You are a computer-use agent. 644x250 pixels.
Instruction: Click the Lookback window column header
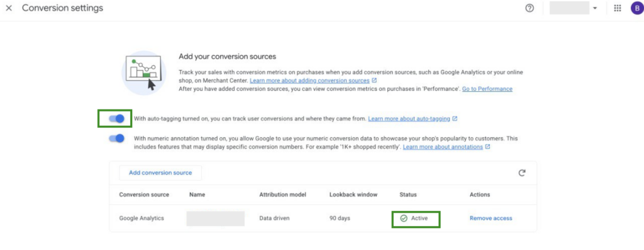pyautogui.click(x=353, y=195)
